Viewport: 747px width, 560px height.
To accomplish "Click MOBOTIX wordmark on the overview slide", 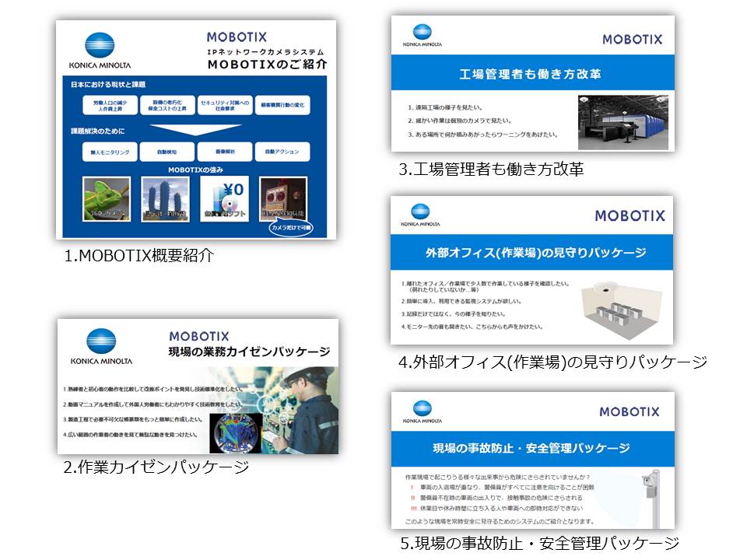I will tap(237, 37).
